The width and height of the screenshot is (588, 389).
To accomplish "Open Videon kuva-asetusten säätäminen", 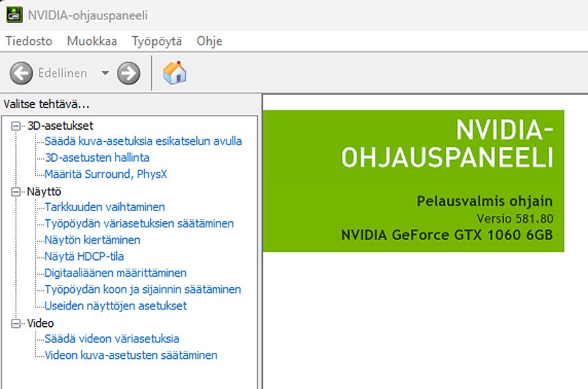I will 131,355.
